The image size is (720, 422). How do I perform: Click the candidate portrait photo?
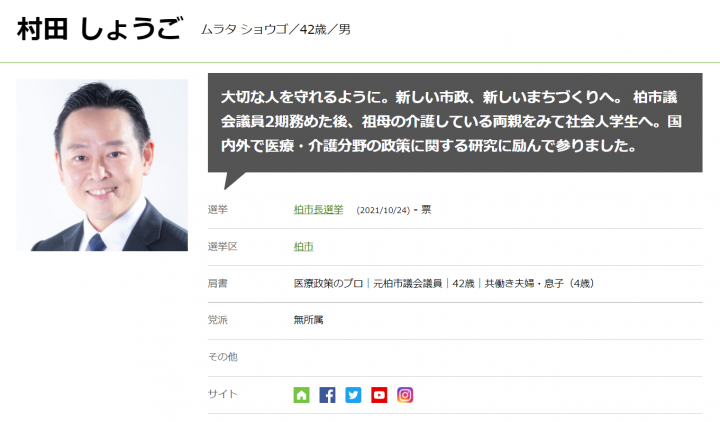pyautogui.click(x=102, y=165)
